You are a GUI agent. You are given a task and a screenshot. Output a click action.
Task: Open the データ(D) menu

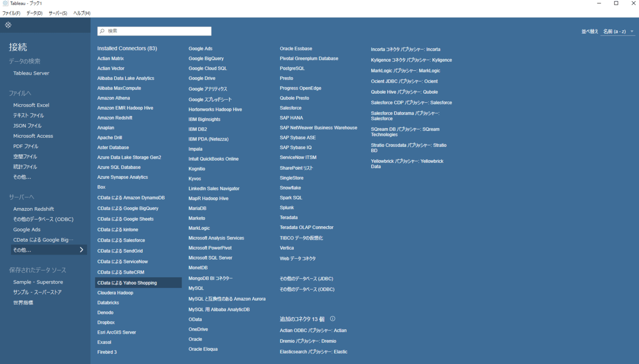tap(34, 13)
